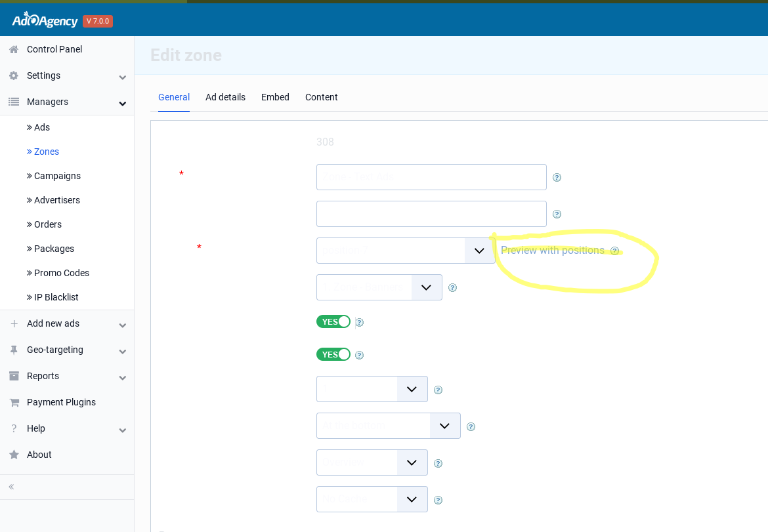768x532 pixels.
Task: Switch to the Content tab
Action: point(321,97)
